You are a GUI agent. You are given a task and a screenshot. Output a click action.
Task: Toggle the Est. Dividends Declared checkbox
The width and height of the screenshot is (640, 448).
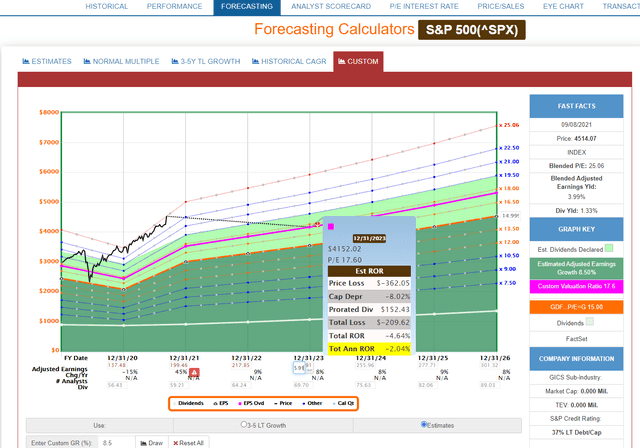609,248
